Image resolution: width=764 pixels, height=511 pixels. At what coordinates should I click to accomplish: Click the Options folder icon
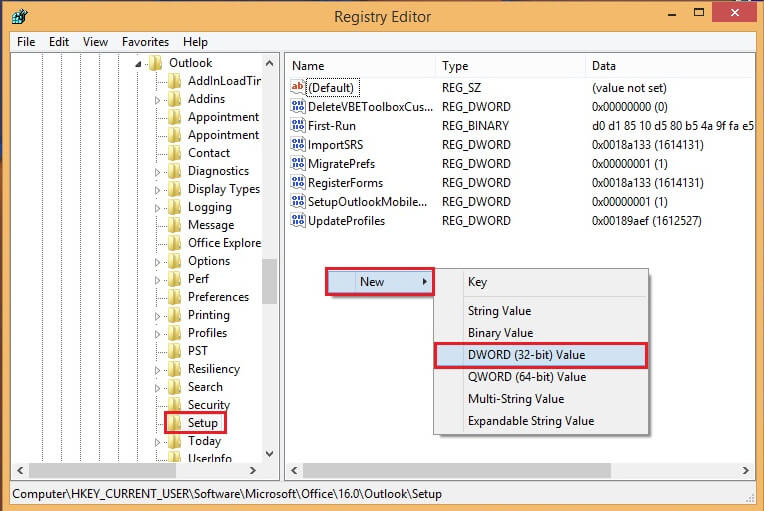pyautogui.click(x=174, y=261)
